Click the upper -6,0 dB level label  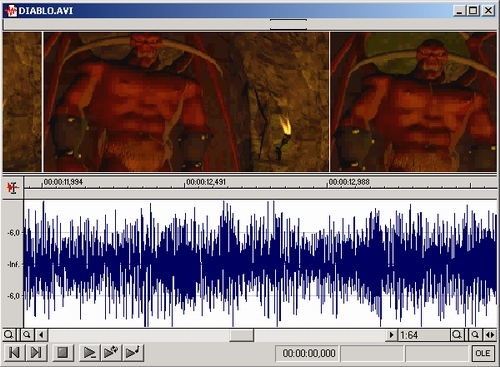[13, 233]
